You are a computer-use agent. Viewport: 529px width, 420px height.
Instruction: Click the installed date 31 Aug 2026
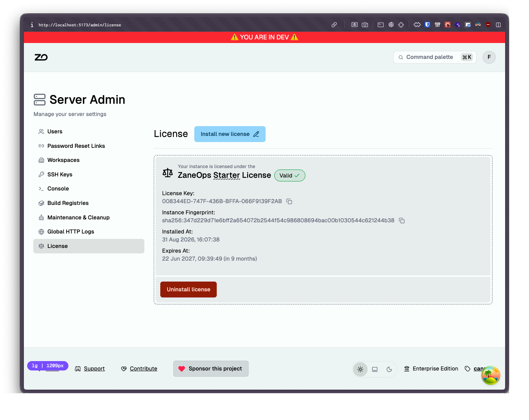191,240
